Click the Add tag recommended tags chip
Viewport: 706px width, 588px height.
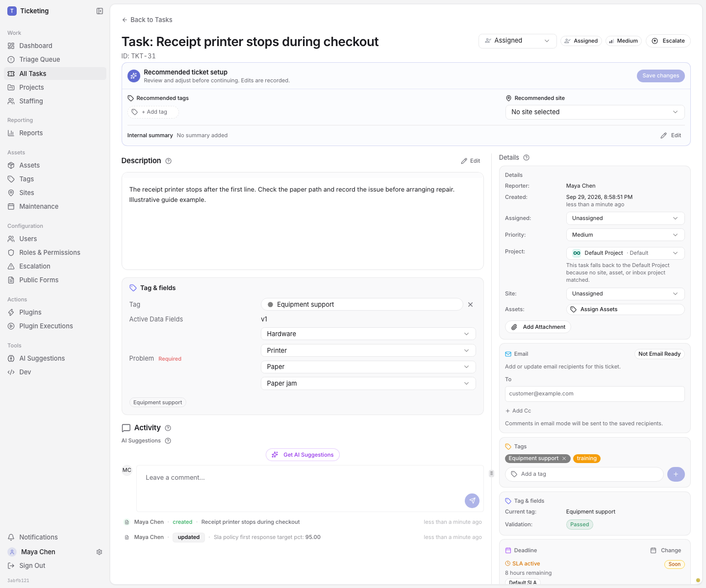point(153,112)
